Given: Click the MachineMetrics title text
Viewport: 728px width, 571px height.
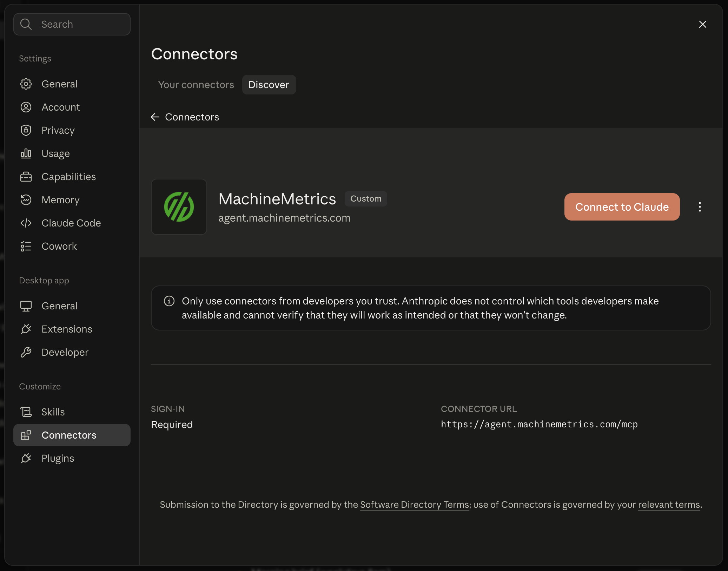Looking at the screenshot, I should pos(277,199).
